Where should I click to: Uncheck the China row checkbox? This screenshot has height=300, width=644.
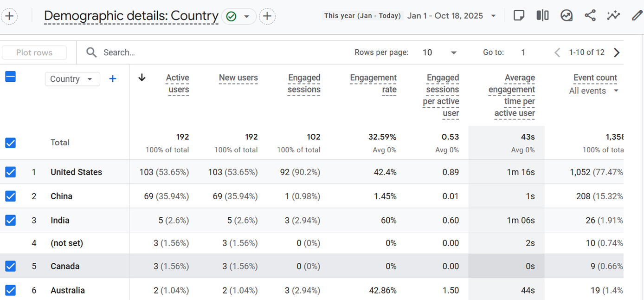10,196
